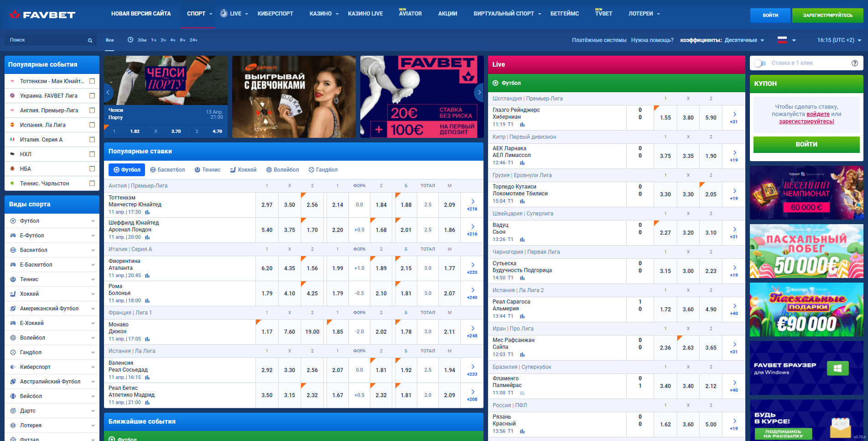This screenshot has width=868, height=441.
Task: Click volleyball icon in sports list
Action: [x=13, y=338]
